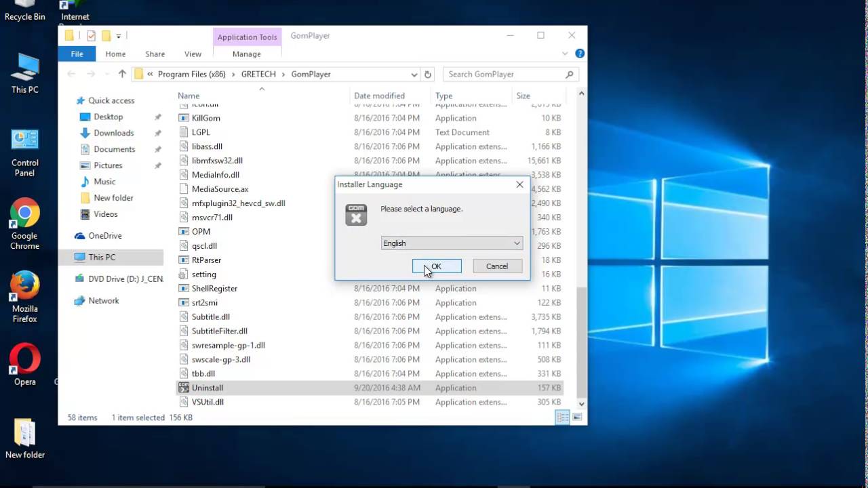This screenshot has height=488, width=868.
Task: Open Pictures in Quick access
Action: pyautogui.click(x=108, y=165)
